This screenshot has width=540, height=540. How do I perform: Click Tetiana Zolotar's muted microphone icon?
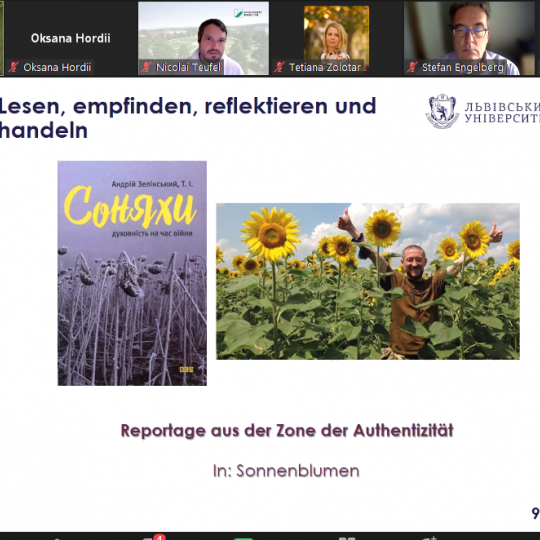click(279, 67)
